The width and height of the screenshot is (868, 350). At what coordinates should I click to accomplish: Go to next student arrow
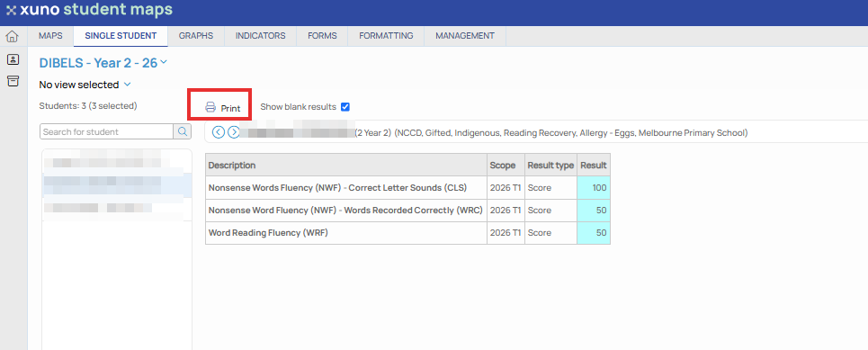pyautogui.click(x=233, y=132)
